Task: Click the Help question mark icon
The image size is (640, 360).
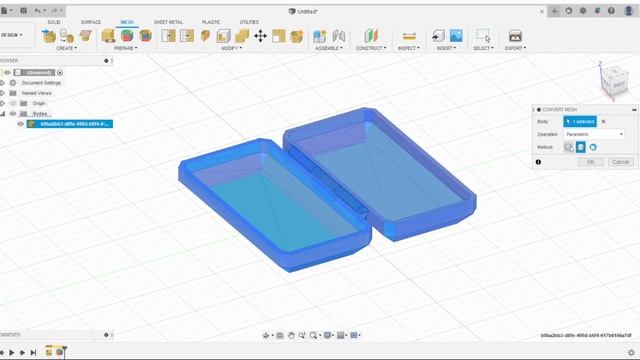Action: [611, 11]
